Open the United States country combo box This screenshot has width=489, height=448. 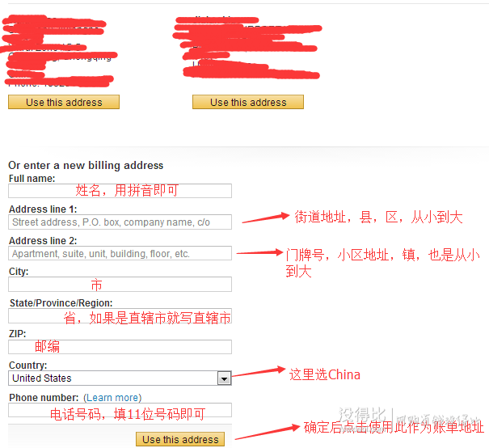pyautogui.click(x=120, y=378)
